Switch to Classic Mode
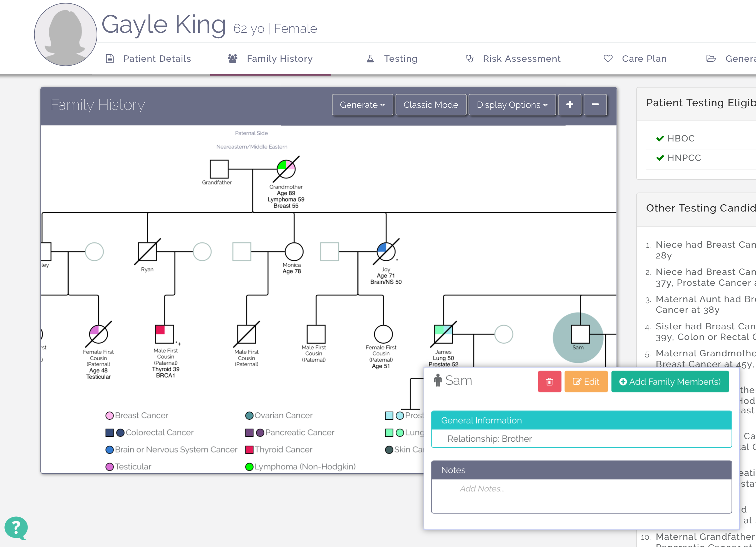Viewport: 756px width, 547px height. click(x=431, y=105)
